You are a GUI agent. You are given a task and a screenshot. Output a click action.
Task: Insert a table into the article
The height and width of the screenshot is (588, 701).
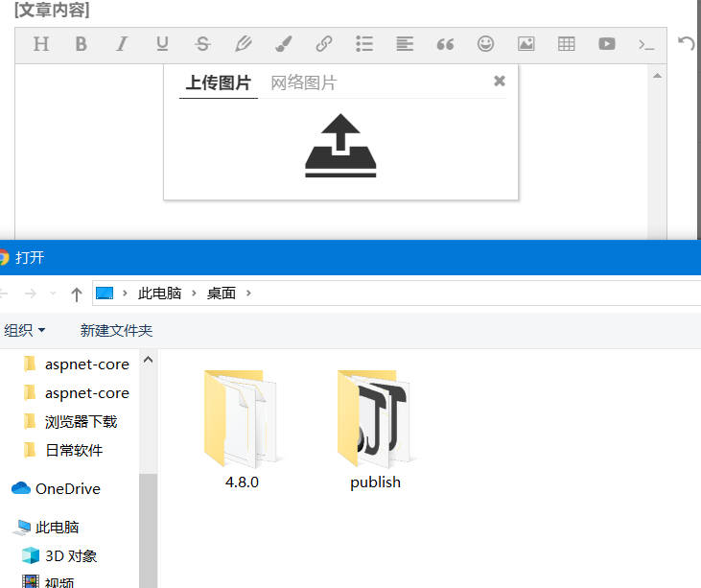(567, 44)
